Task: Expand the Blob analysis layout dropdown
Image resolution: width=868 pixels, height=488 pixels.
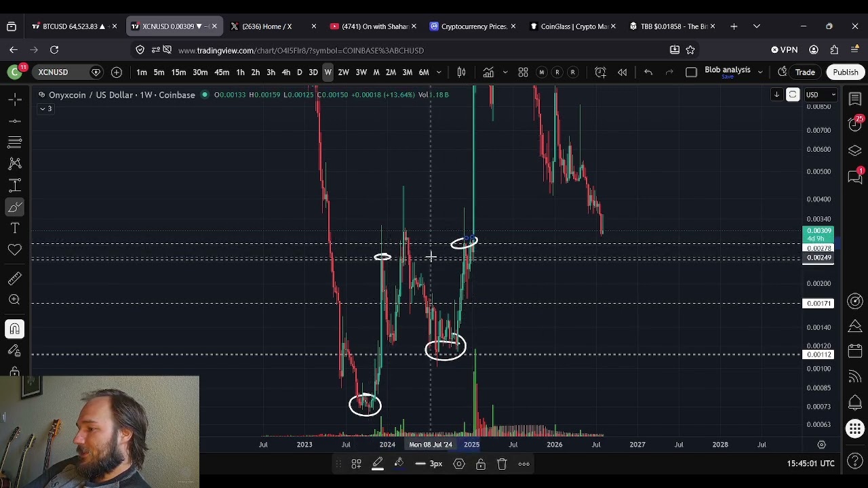Action: tap(759, 72)
